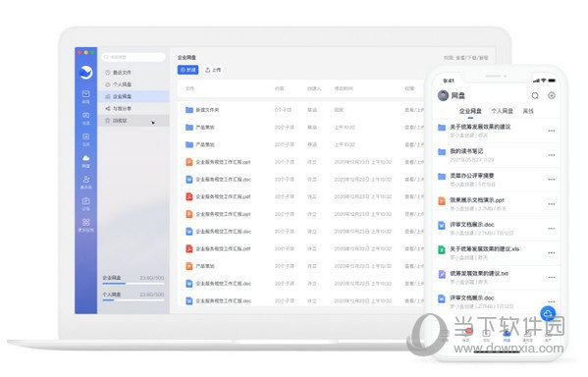The width and height of the screenshot is (588, 377).
Task: Tap the purple txt file icon on phone
Action: 442,274
